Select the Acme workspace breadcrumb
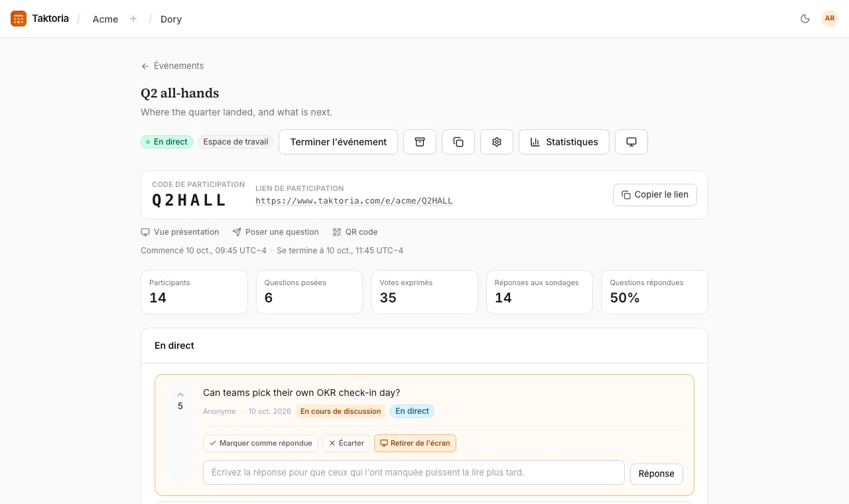The width and height of the screenshot is (849, 504). [105, 19]
